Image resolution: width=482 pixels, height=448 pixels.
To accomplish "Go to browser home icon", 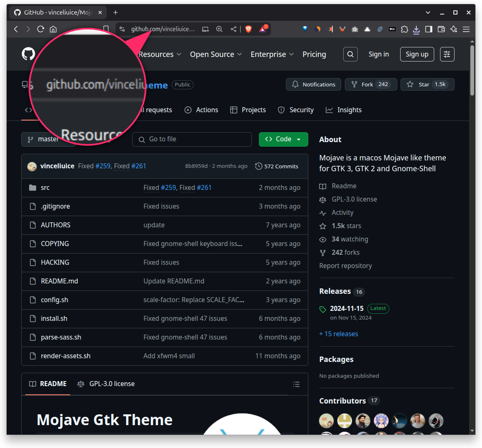I will point(53,29).
